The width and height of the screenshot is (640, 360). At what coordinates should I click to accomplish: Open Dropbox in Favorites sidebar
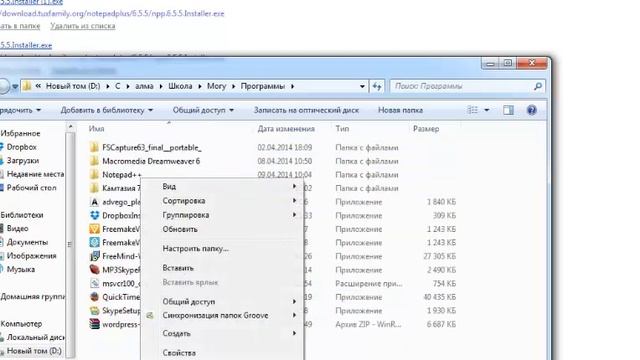click(22, 147)
